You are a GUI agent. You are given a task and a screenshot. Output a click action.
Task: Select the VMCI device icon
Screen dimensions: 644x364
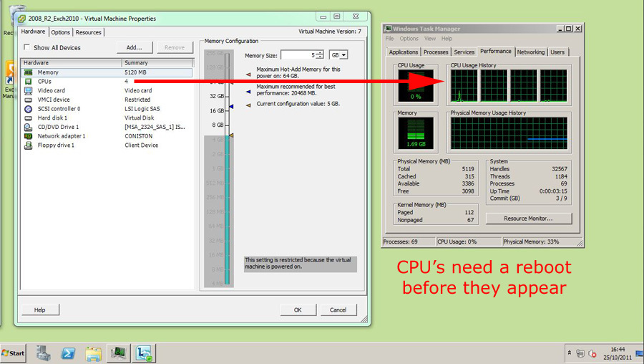(x=29, y=100)
